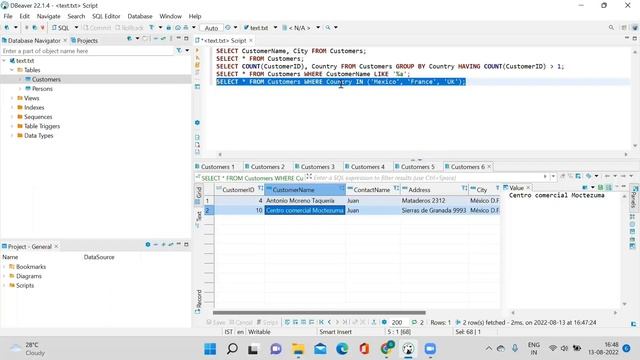This screenshot has width=640, height=360.
Task: Expand the Indexes folder
Action: (x=12, y=107)
